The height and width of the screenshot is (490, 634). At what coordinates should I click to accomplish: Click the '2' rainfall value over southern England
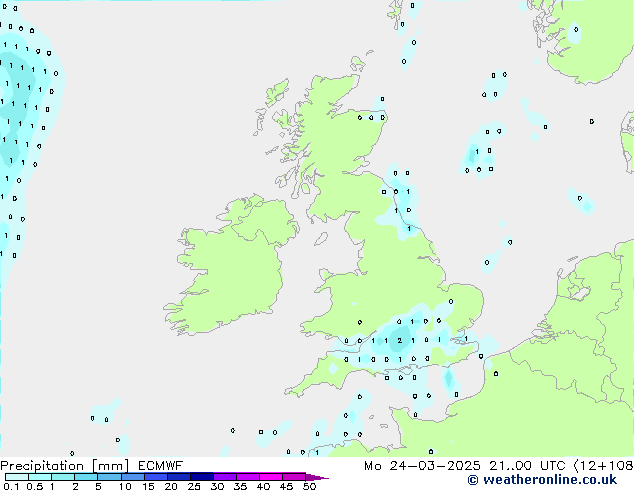point(399,340)
